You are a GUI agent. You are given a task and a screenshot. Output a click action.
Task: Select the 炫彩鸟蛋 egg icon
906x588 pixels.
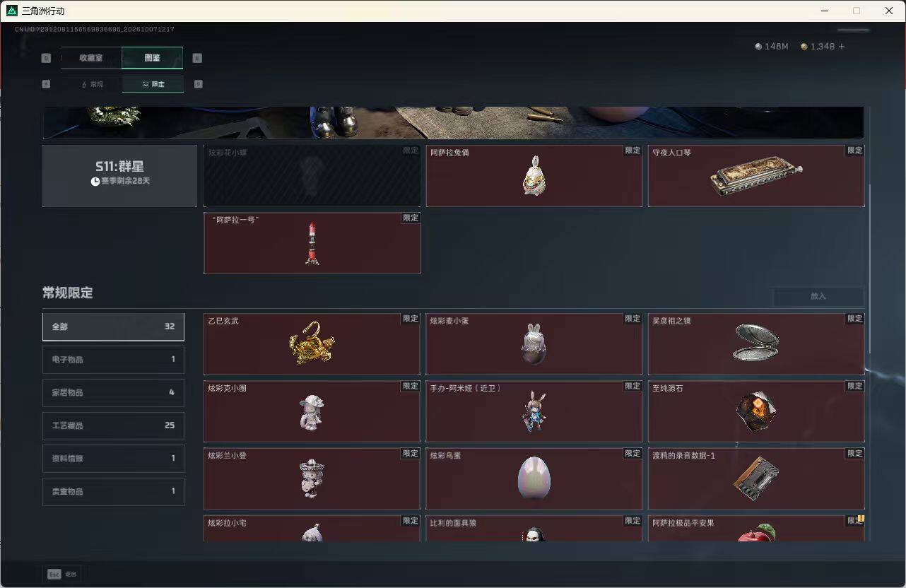[x=534, y=478]
